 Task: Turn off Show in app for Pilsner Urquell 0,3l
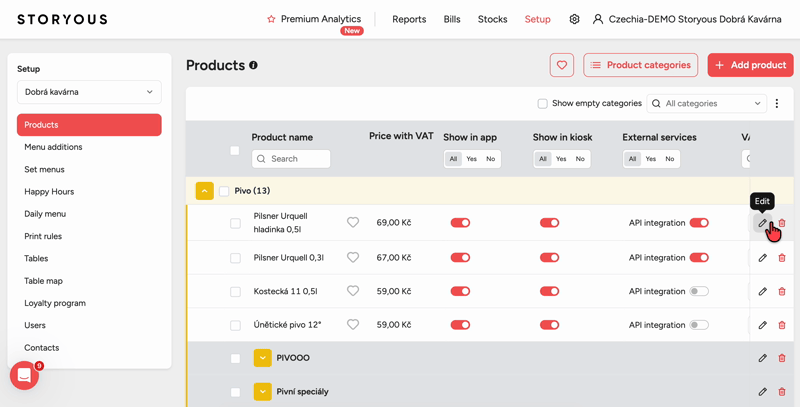pyautogui.click(x=460, y=258)
